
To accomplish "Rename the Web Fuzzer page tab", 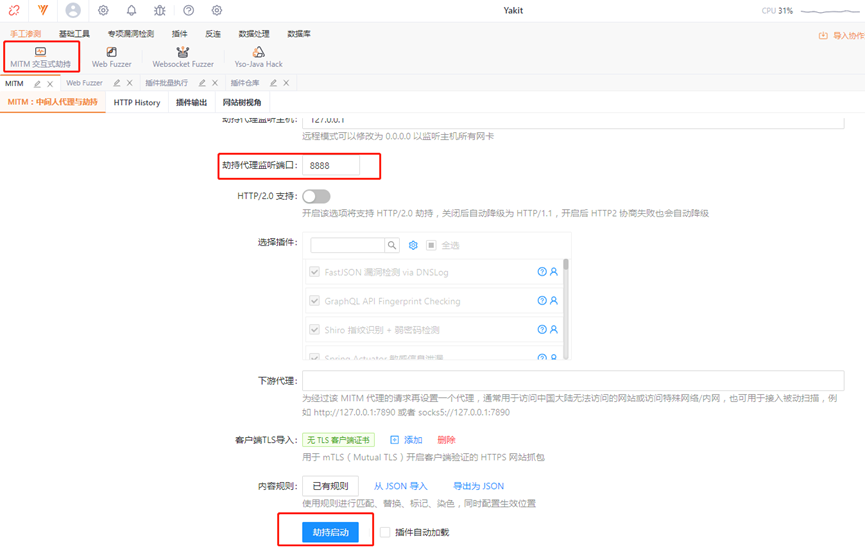I will point(117,83).
